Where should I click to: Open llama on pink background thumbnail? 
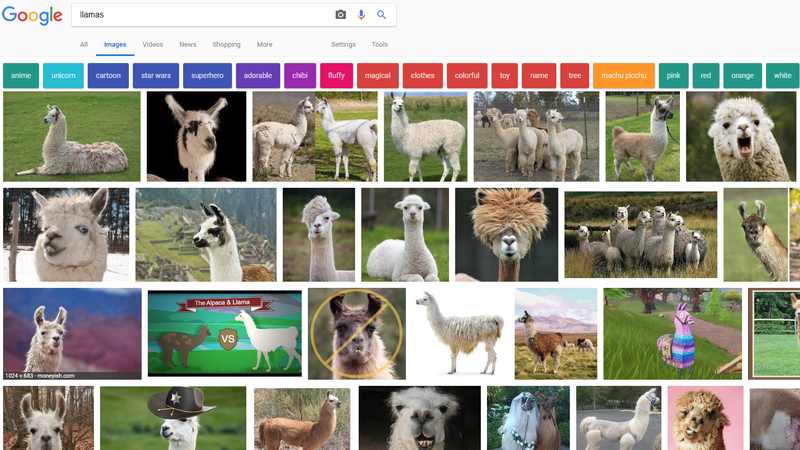[706, 418]
